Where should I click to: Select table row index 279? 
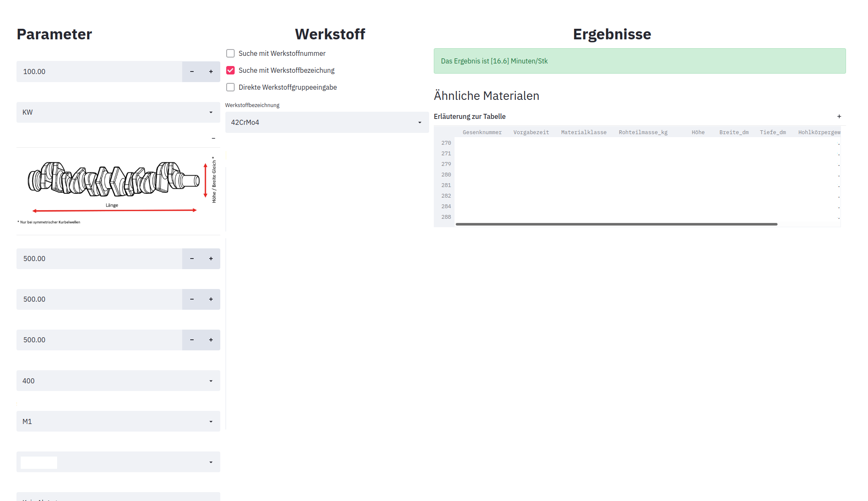coord(446,164)
